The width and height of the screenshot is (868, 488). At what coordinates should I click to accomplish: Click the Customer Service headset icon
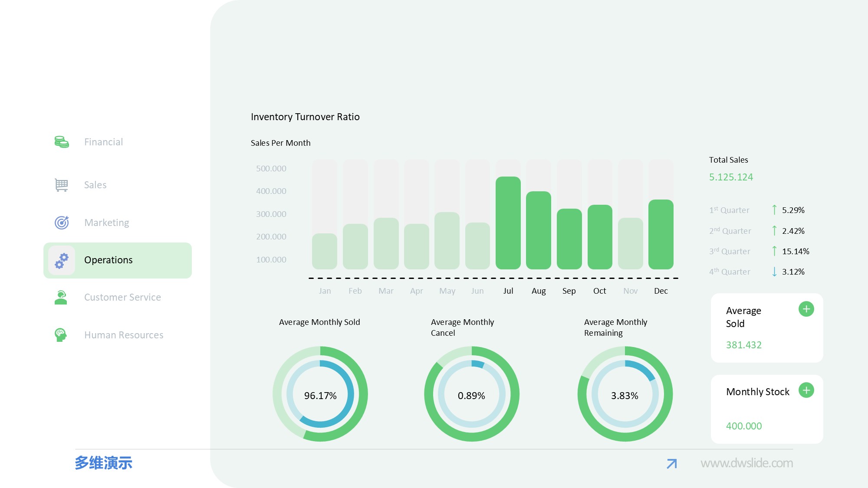pyautogui.click(x=61, y=298)
